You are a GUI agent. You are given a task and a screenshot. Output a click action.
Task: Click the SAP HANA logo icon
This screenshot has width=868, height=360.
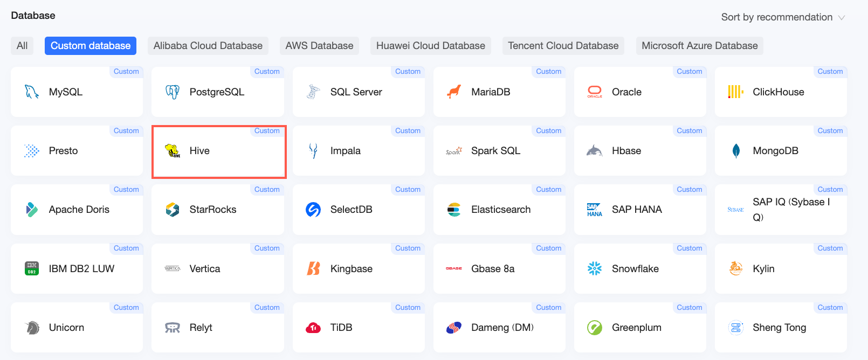595,210
